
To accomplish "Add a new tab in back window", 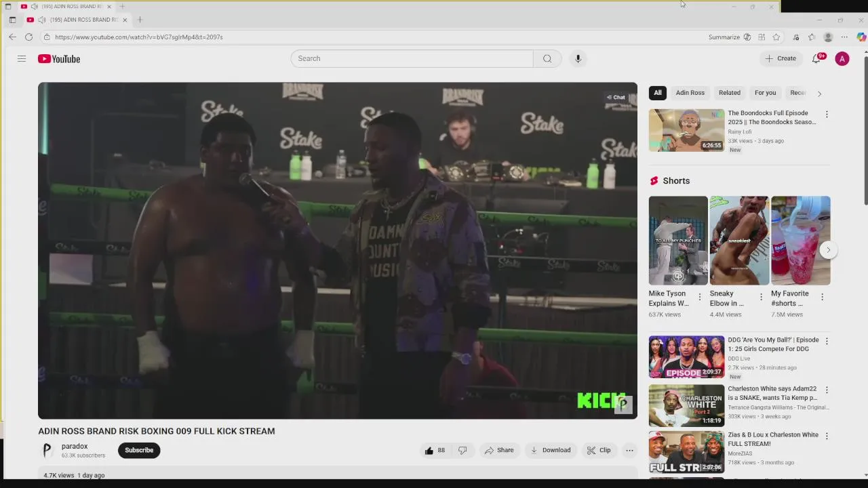I will (122, 6).
